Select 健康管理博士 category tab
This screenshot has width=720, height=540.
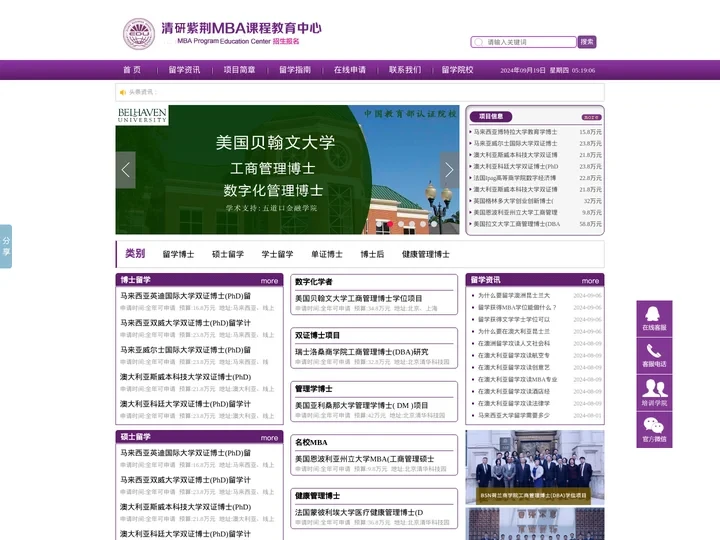[x=426, y=254]
